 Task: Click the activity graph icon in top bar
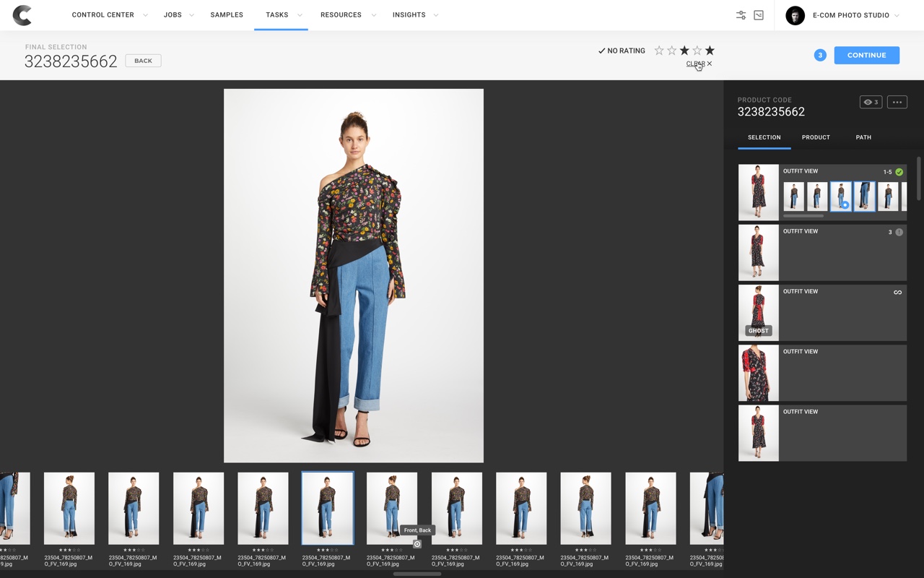point(759,15)
